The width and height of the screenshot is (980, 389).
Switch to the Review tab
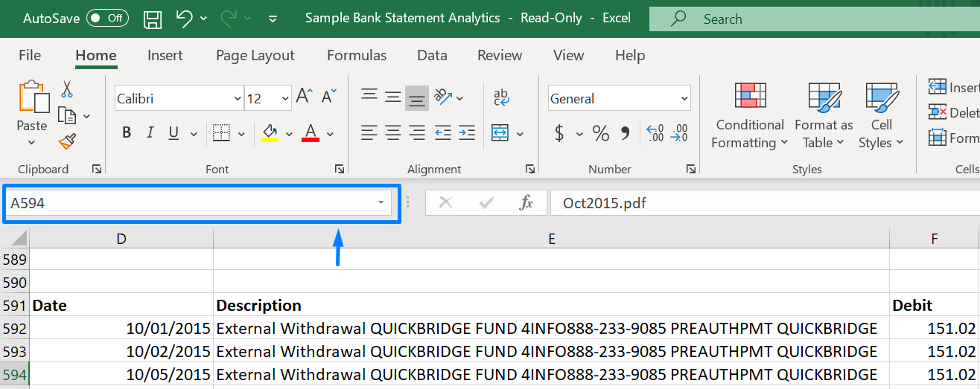500,55
